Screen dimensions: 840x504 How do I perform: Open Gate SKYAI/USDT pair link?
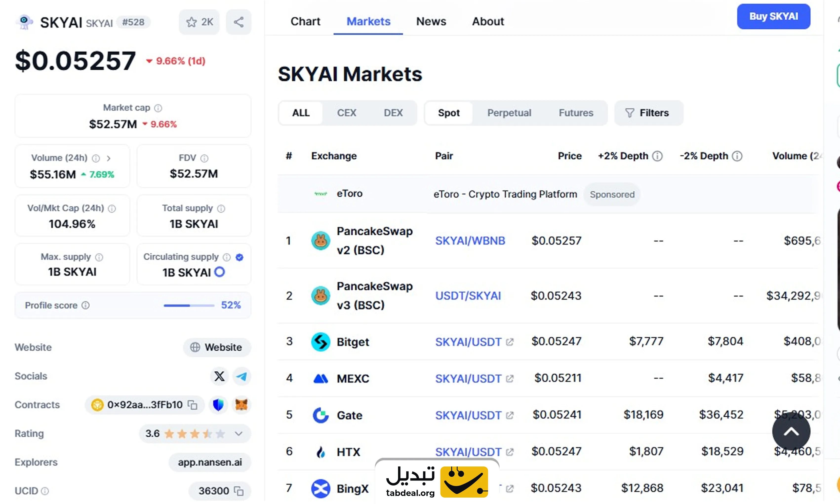(468, 415)
